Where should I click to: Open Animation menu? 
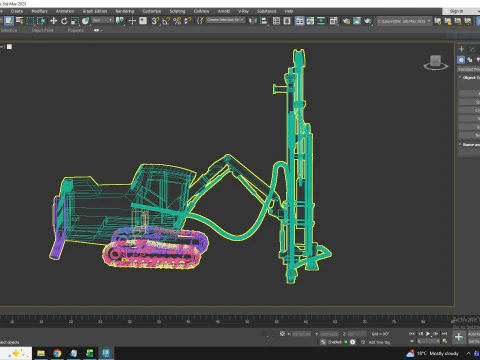click(65, 11)
